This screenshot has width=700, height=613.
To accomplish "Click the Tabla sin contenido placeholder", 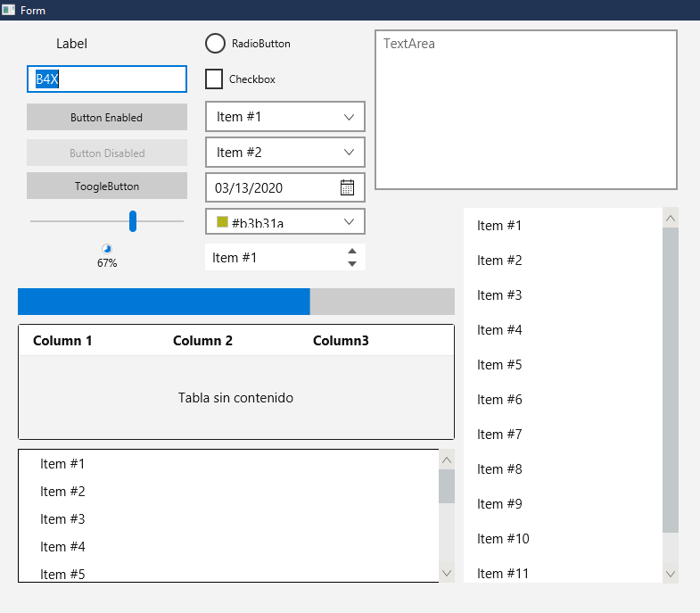I will point(235,398).
